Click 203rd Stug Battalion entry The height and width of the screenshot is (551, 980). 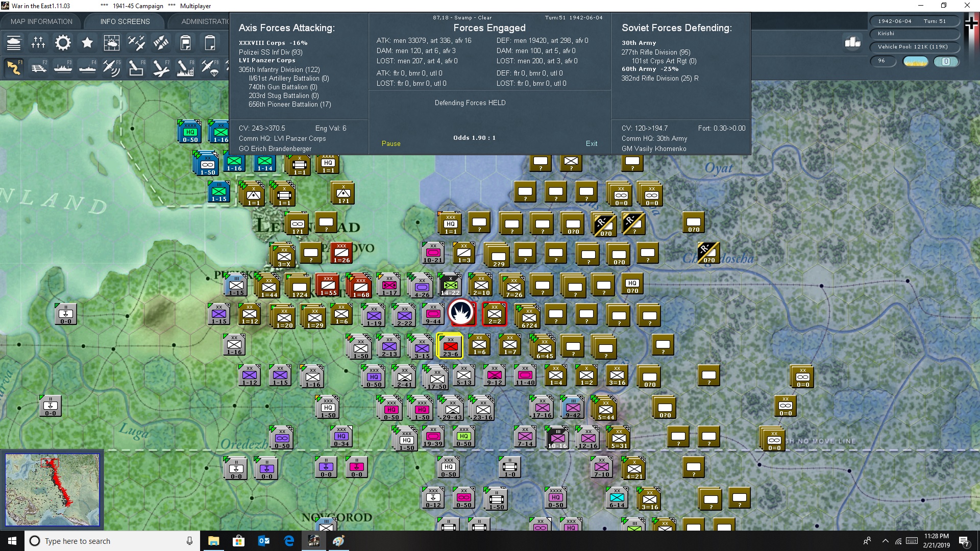[x=284, y=95]
